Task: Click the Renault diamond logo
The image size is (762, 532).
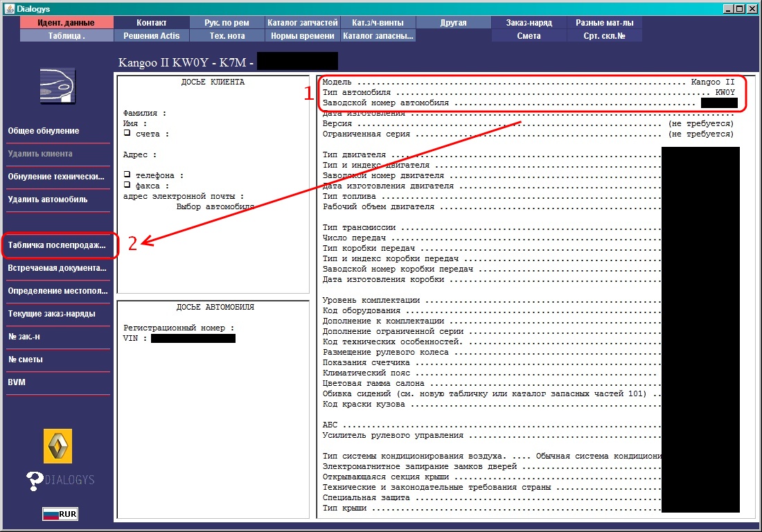Action: [57, 446]
